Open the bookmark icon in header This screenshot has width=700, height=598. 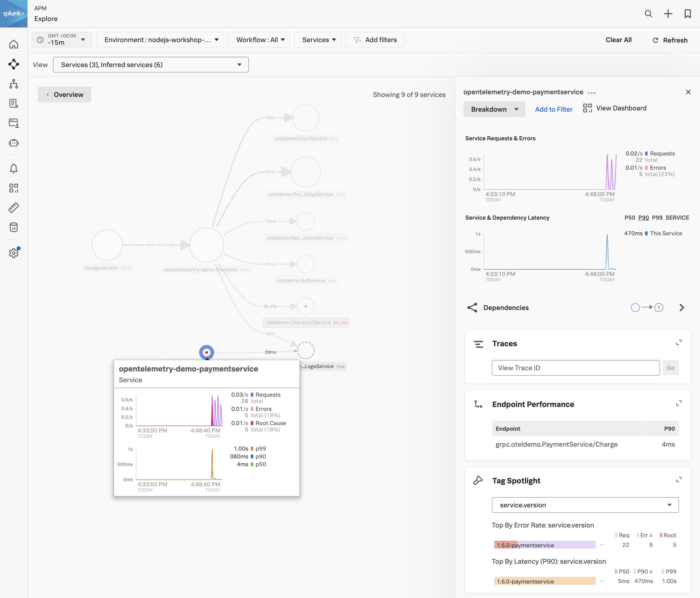(688, 14)
